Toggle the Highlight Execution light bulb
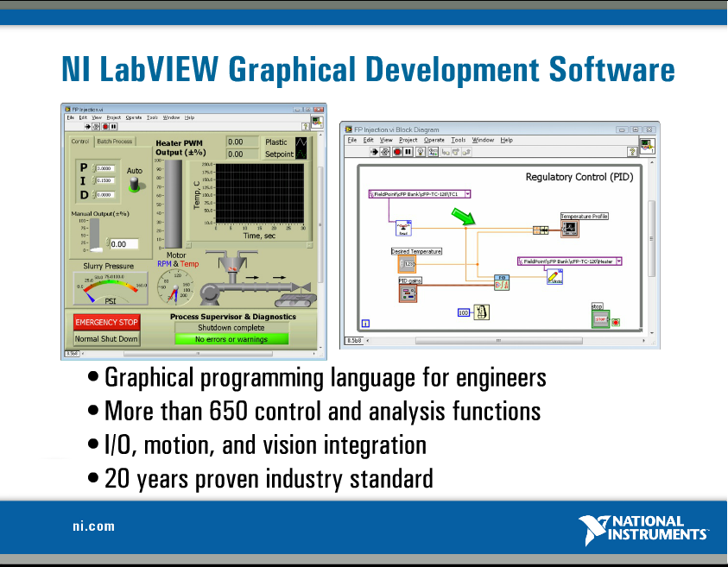This screenshot has width=728, height=567. coord(420,151)
